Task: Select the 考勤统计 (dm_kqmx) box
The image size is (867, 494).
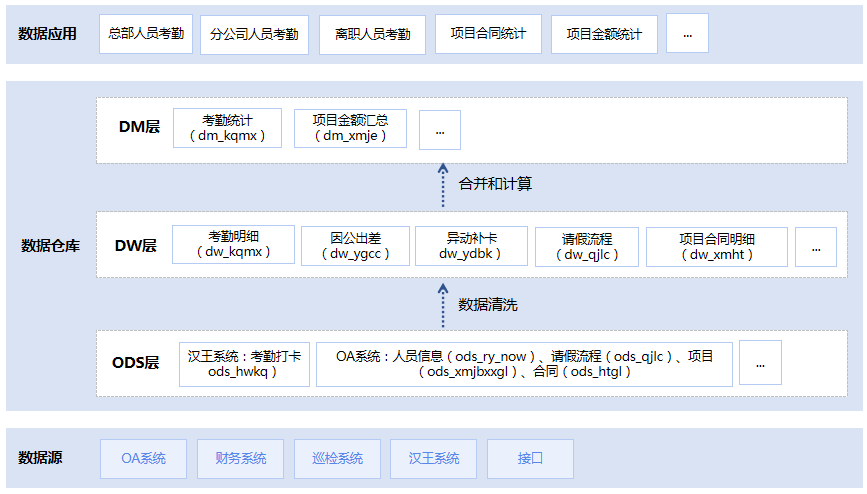Action: 227,128
